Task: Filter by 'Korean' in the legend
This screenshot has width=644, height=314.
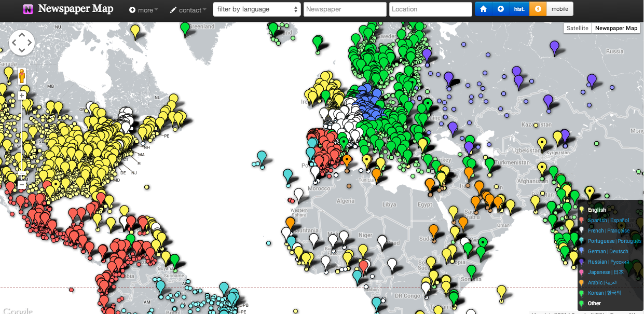Action: click(x=604, y=293)
